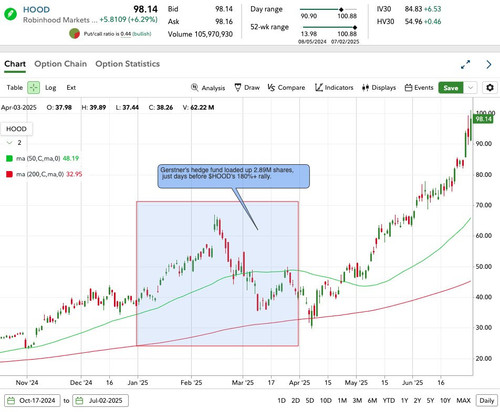Select the 1D time range
The image size is (500, 412).
tap(281, 400)
